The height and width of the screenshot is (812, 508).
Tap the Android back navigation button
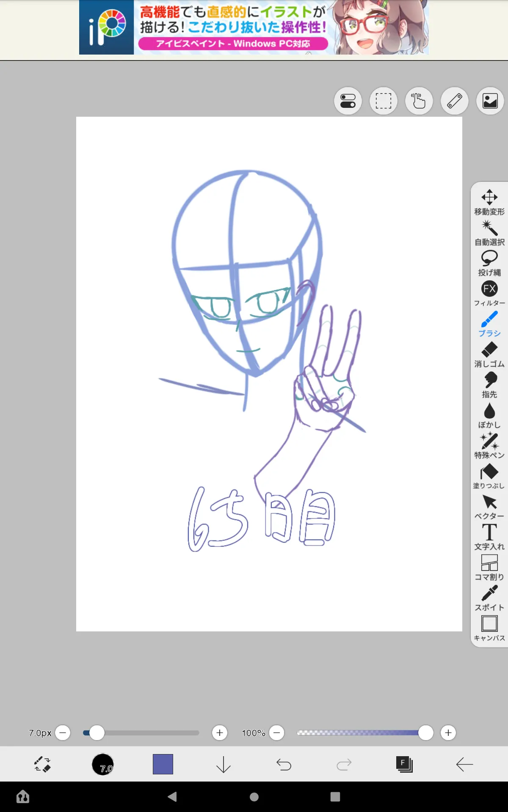(172, 797)
